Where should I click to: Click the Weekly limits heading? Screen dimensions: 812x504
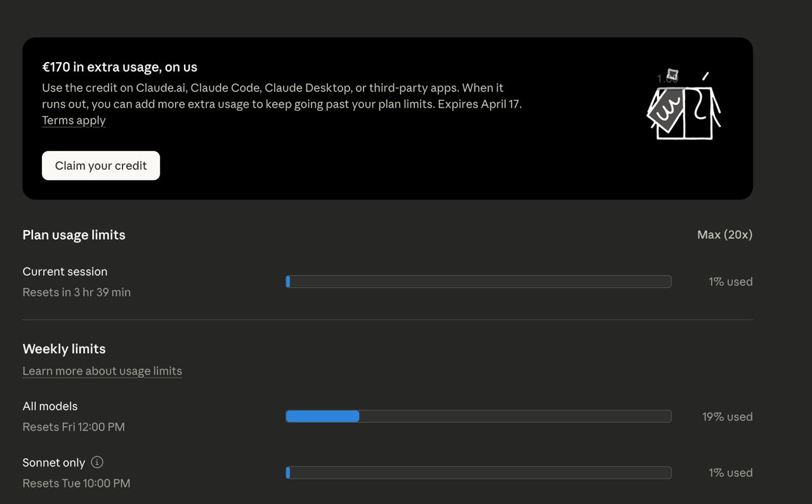pos(64,349)
